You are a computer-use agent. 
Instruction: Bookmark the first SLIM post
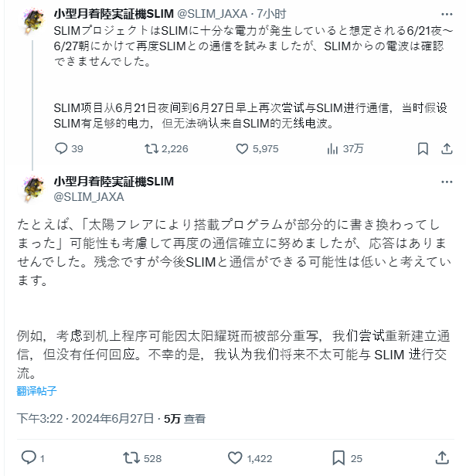(x=423, y=149)
